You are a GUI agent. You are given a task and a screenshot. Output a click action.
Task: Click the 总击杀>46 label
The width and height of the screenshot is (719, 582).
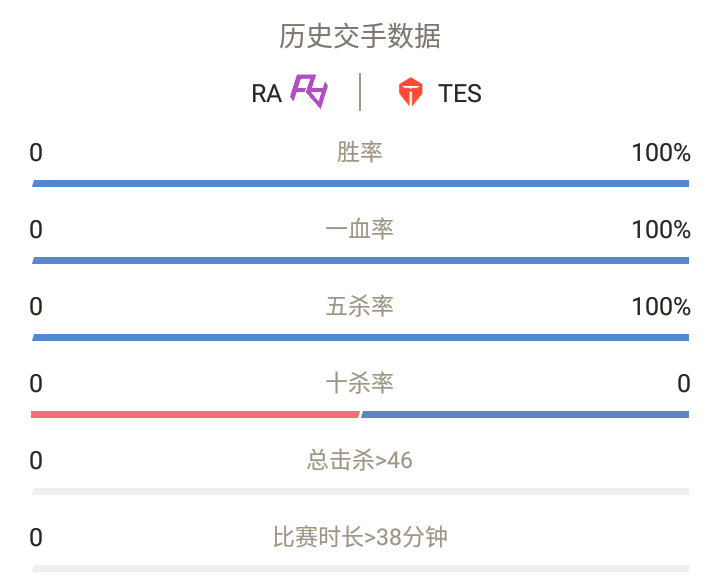coord(360,460)
